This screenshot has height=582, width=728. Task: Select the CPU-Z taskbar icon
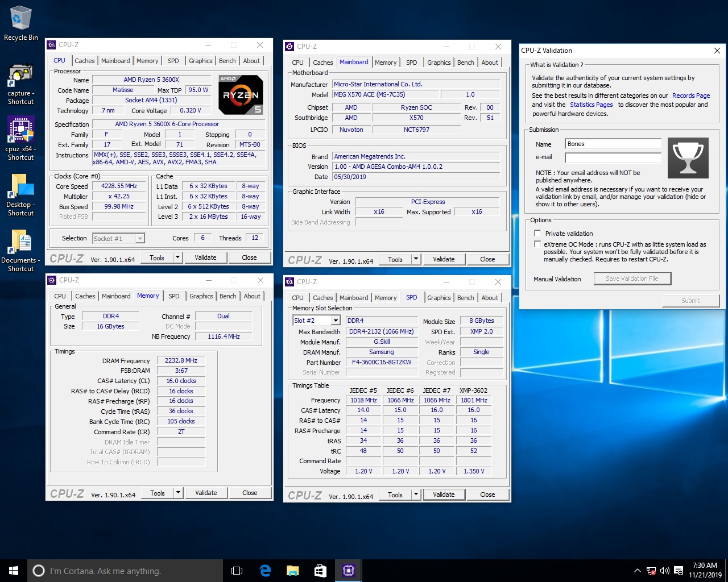[x=348, y=571]
